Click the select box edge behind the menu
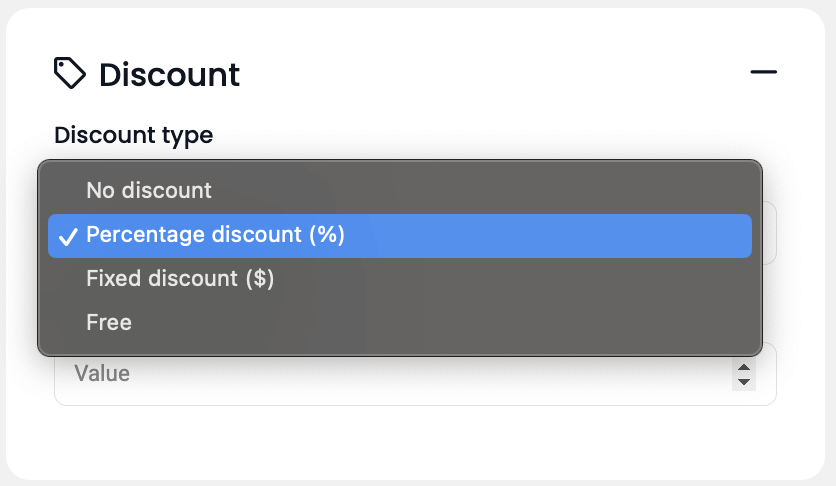 tap(770, 232)
